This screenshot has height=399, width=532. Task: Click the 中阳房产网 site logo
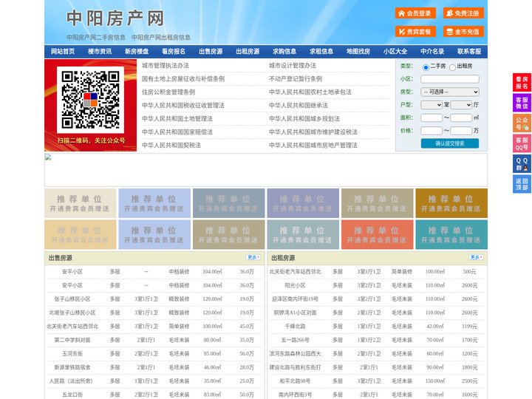(115, 18)
